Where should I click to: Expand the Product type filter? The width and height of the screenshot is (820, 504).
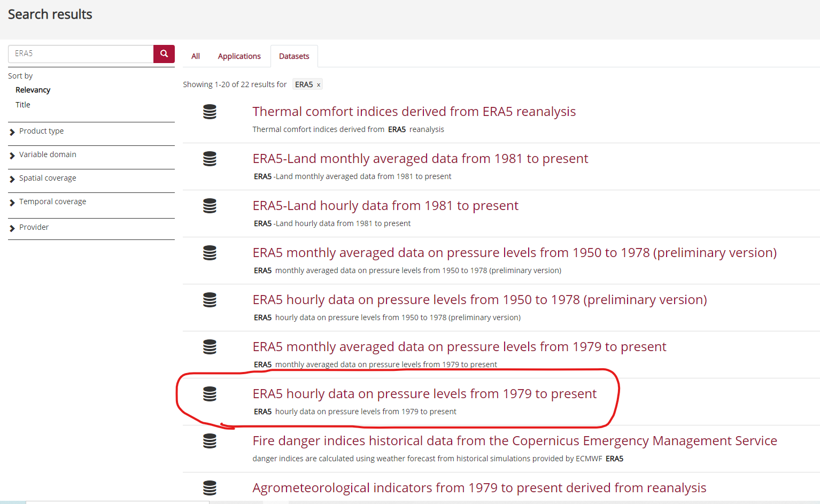tap(41, 131)
